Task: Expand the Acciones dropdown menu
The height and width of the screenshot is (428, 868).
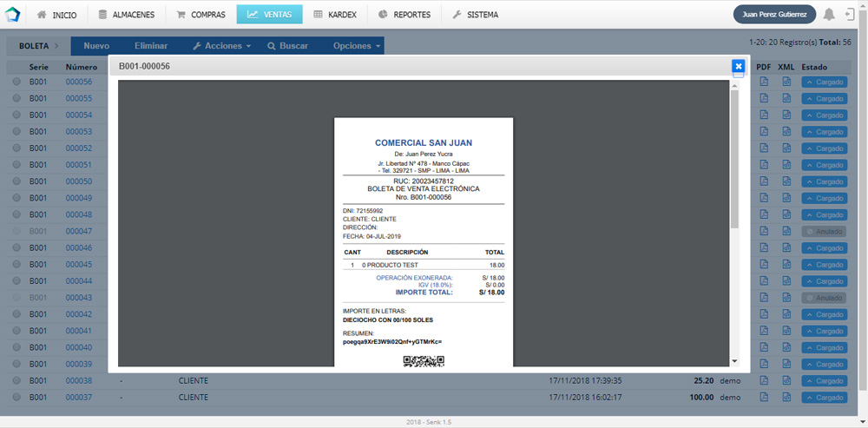Action: (221, 46)
